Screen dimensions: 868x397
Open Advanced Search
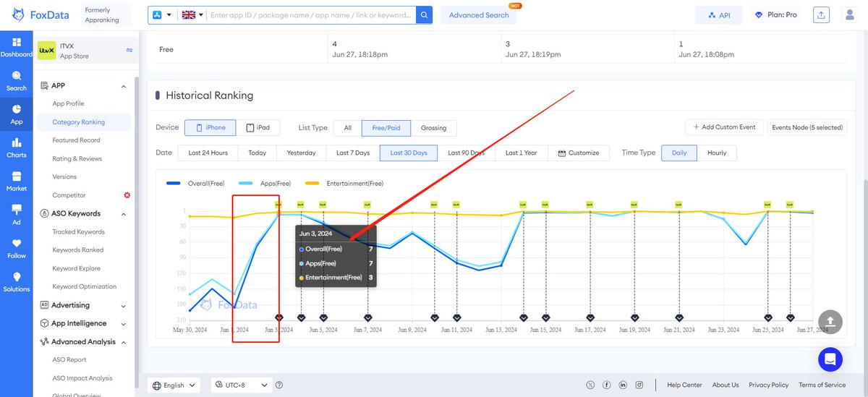click(x=479, y=15)
